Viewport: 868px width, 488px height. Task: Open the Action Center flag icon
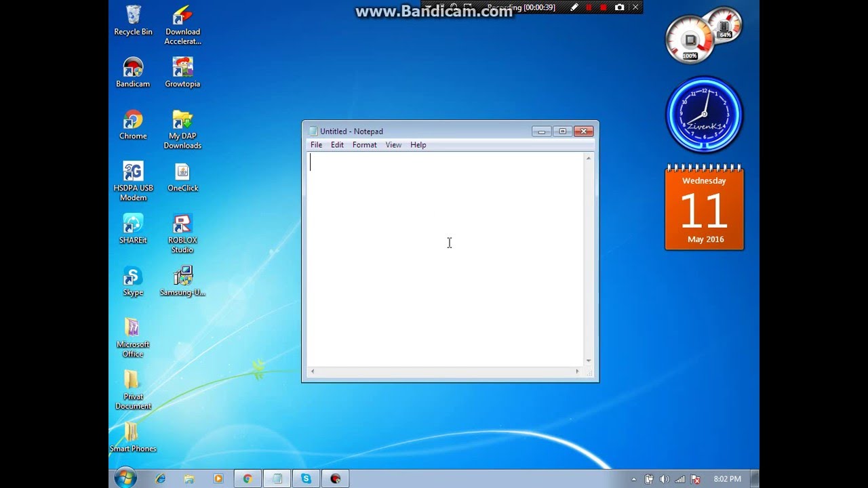695,479
